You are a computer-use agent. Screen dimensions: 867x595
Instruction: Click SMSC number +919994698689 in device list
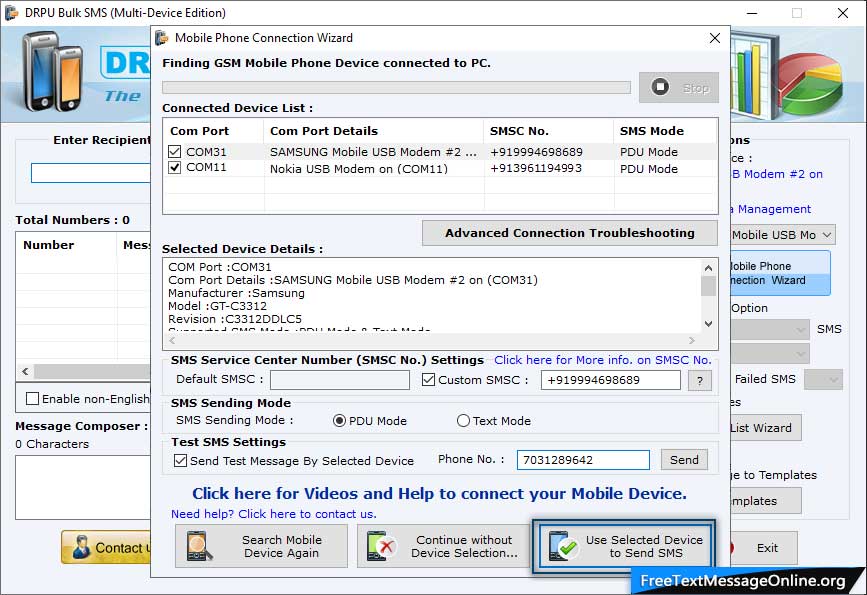click(536, 152)
